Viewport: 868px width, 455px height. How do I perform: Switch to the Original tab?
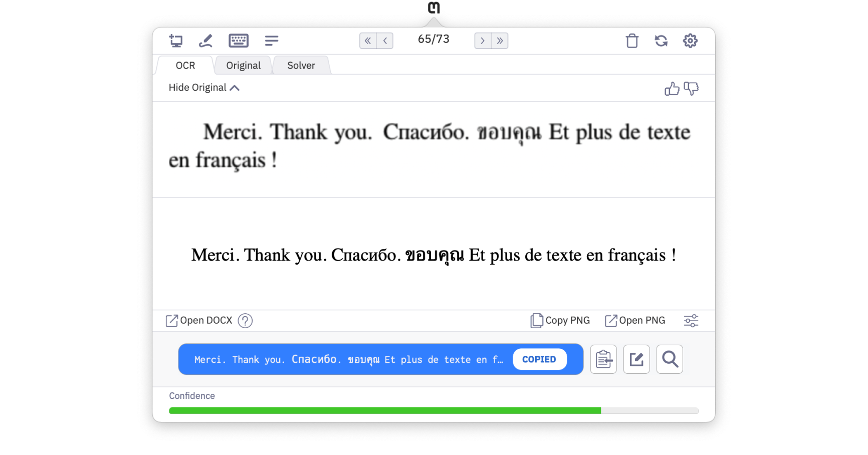pos(243,65)
